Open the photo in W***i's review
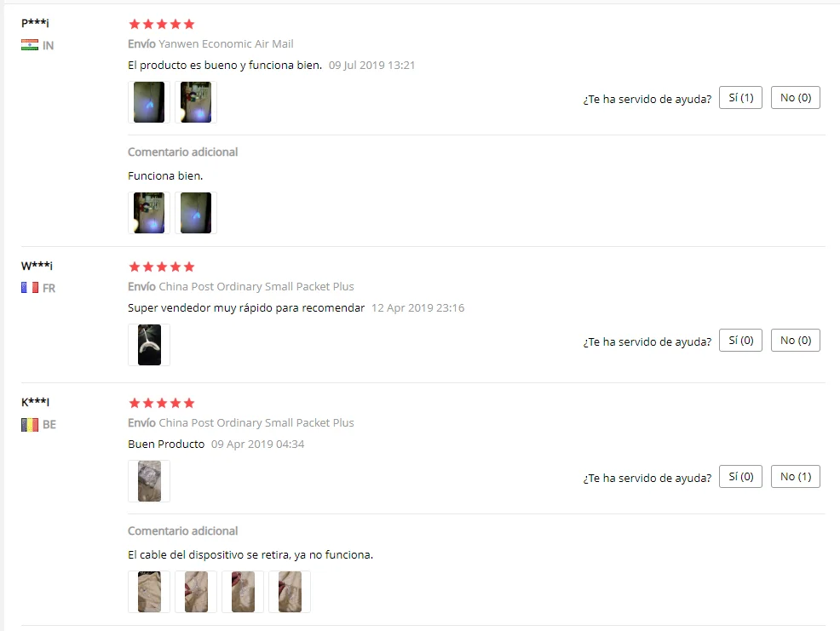Viewport: 840px width, 631px height. (149, 345)
